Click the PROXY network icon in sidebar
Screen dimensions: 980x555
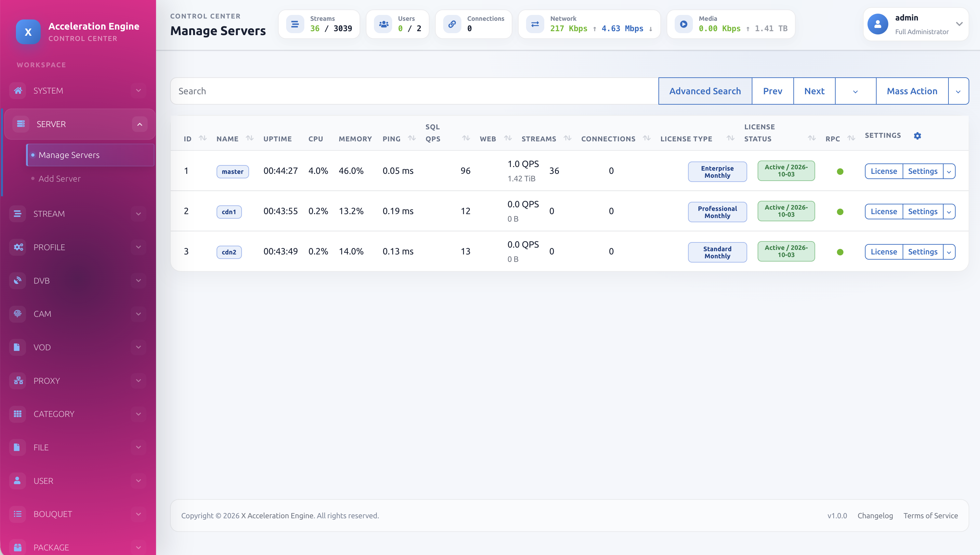point(18,381)
